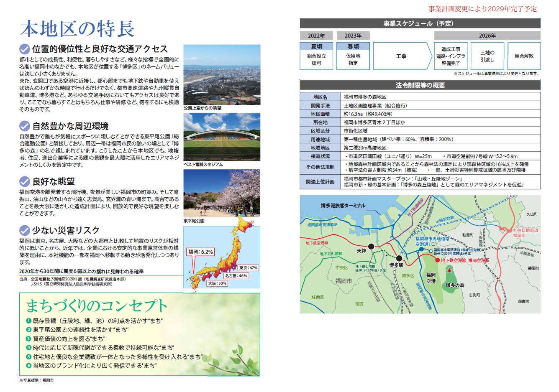Click the blue dot at 空港通I.C.
Screen dimensions: 559x392
pyautogui.click(x=421, y=249)
